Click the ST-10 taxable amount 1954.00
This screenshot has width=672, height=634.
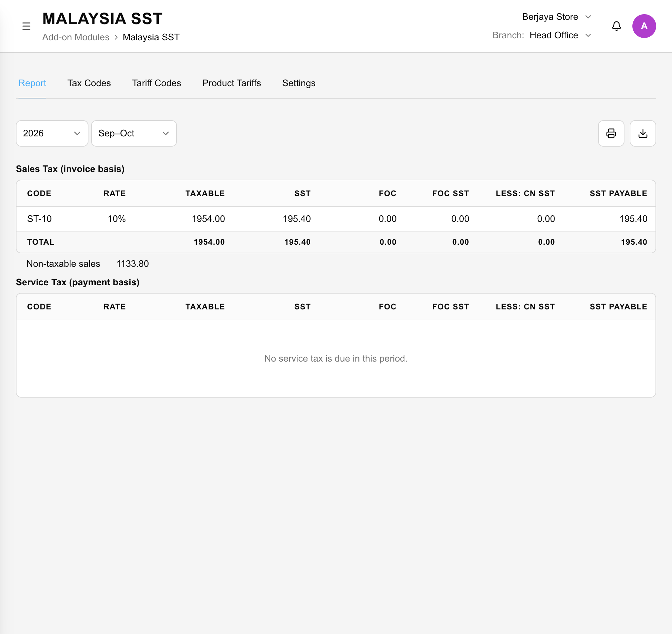[208, 219]
